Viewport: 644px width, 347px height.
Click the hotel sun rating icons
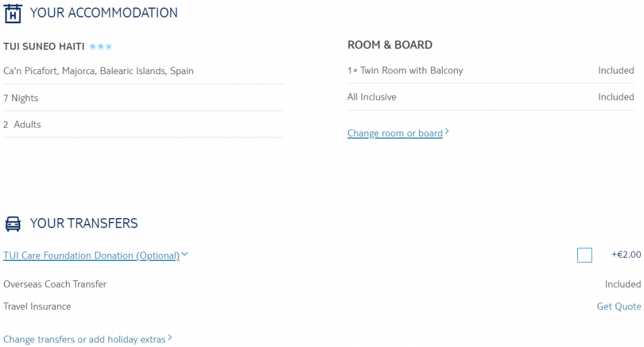pos(101,47)
